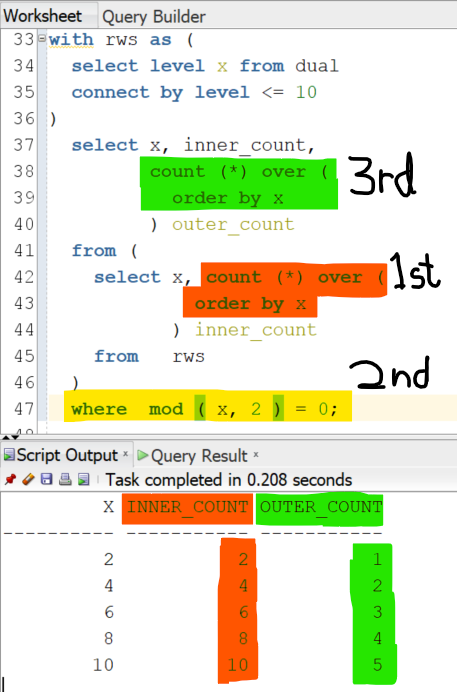Open the Query Builder tab
Viewport: 457px width, 692px height.
[x=154, y=17]
